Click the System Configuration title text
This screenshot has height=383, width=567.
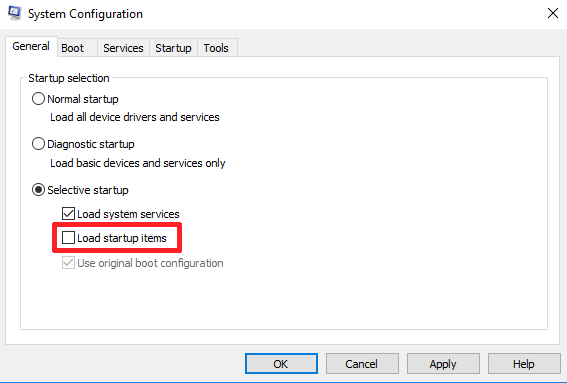pyautogui.click(x=85, y=14)
